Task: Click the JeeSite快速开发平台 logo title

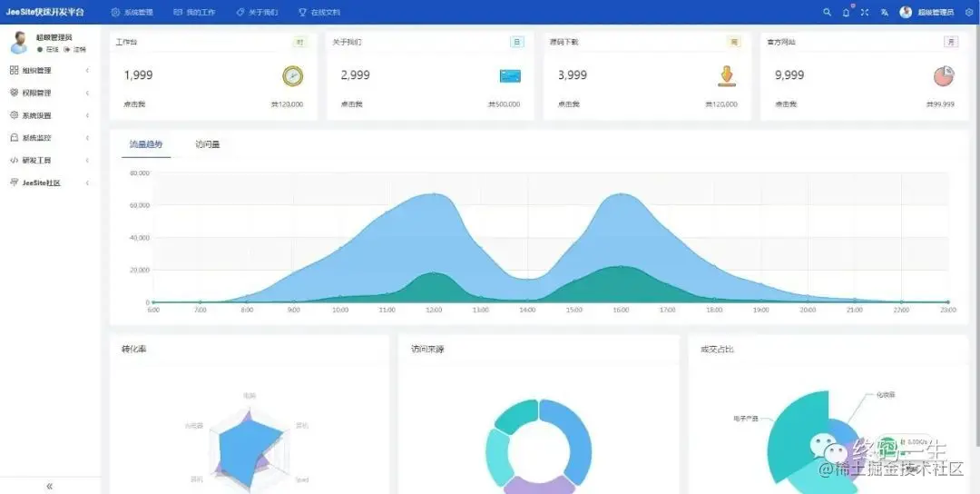Action: [x=44, y=12]
